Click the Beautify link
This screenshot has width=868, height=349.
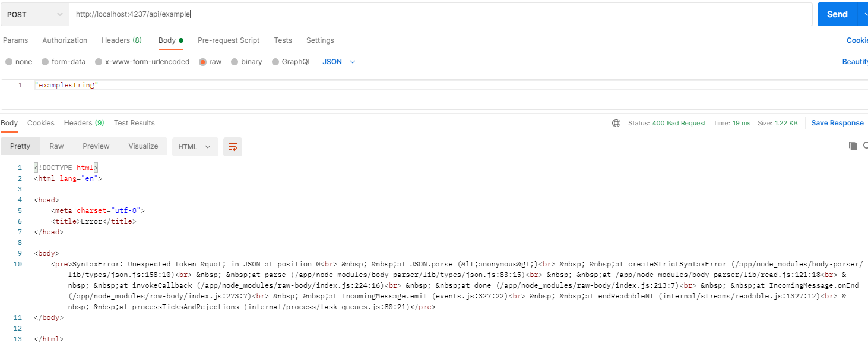click(x=855, y=62)
